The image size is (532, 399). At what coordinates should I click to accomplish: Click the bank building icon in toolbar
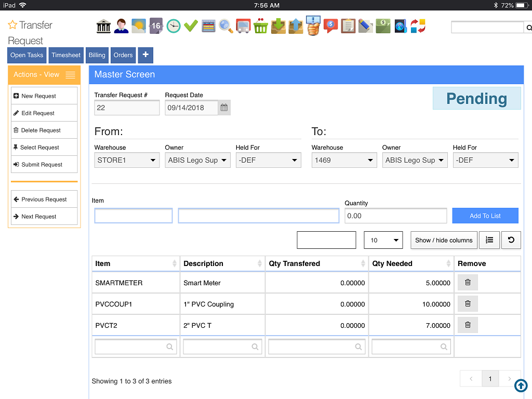click(104, 25)
